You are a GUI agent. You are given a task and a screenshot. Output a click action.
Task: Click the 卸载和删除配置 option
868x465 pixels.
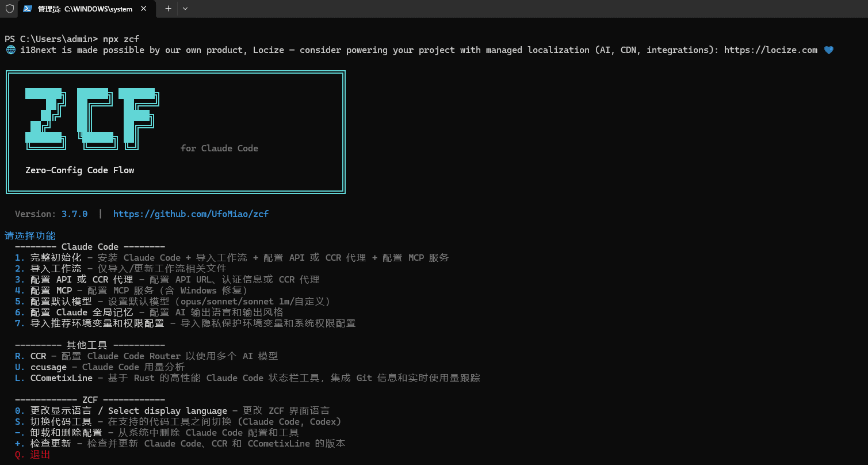[157, 433]
